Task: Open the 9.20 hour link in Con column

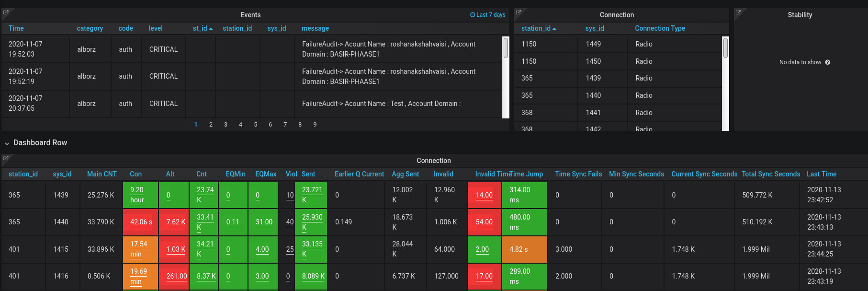Action: [137, 195]
